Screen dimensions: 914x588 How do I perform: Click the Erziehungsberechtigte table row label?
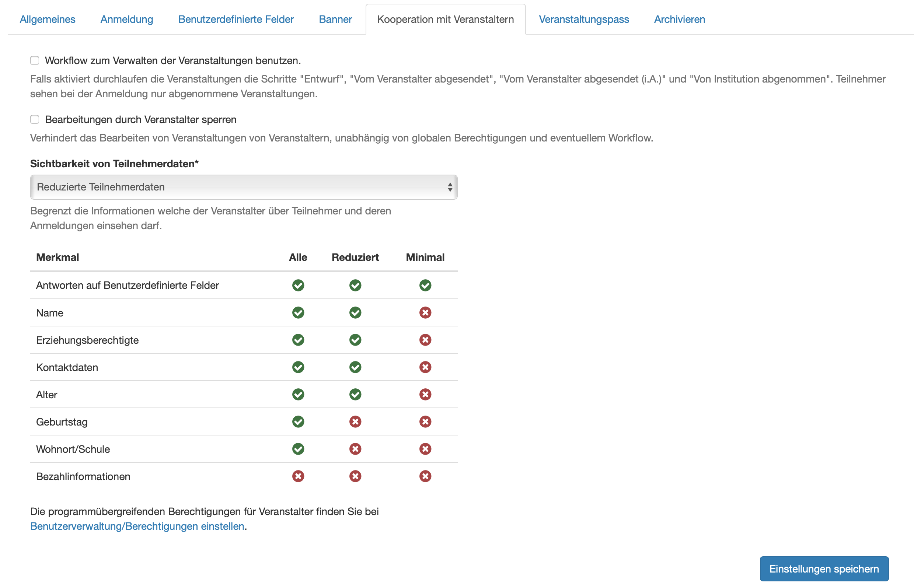click(87, 340)
